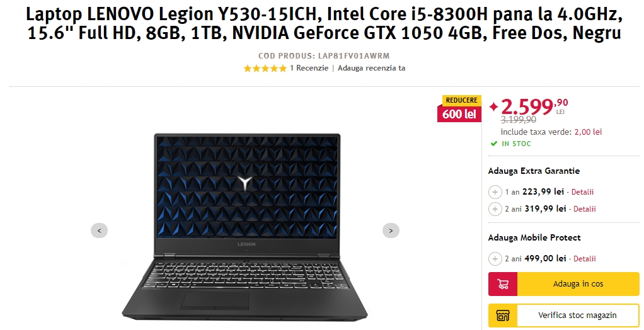Open the 1 Recenzie link

click(x=309, y=68)
